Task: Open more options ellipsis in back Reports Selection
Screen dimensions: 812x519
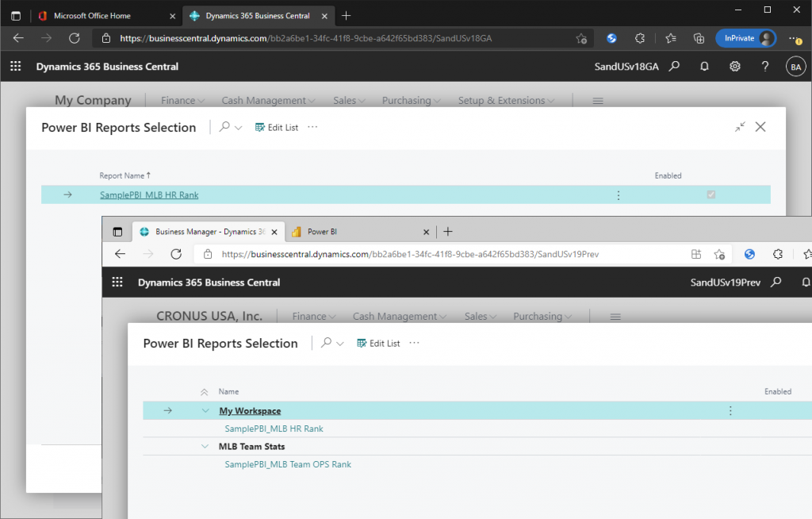Action: tap(312, 127)
